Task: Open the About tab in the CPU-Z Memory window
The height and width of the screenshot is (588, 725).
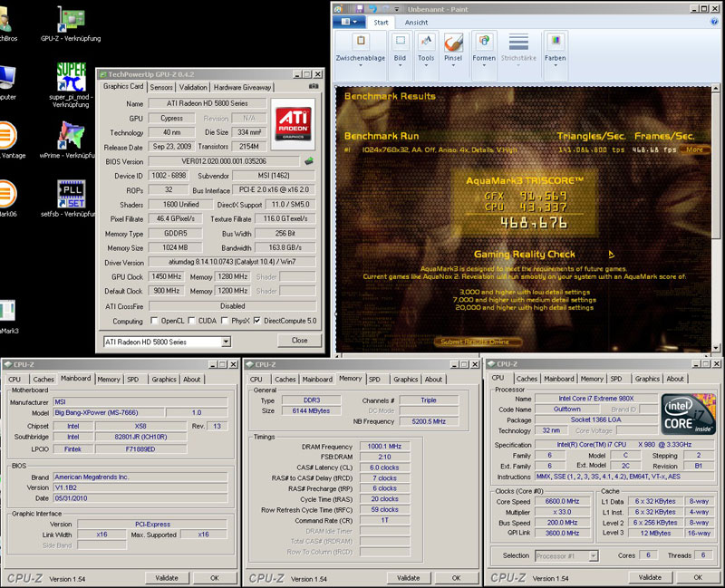Action: click(433, 379)
